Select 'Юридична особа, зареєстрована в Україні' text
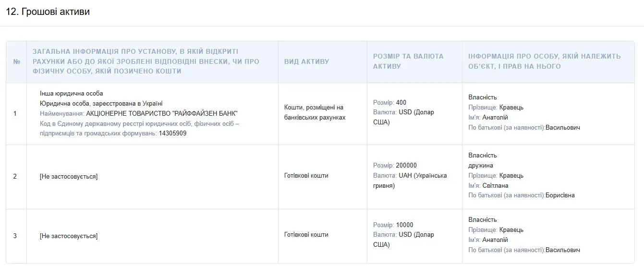Screen dimensions: 644x266 point(101,103)
